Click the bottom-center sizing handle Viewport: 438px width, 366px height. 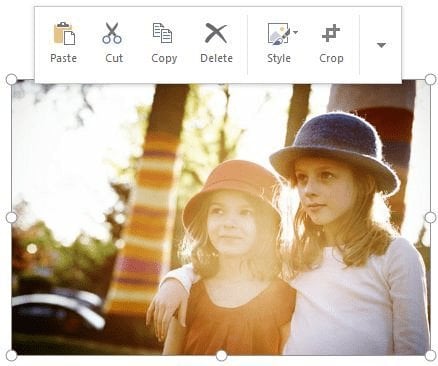[x=221, y=356]
